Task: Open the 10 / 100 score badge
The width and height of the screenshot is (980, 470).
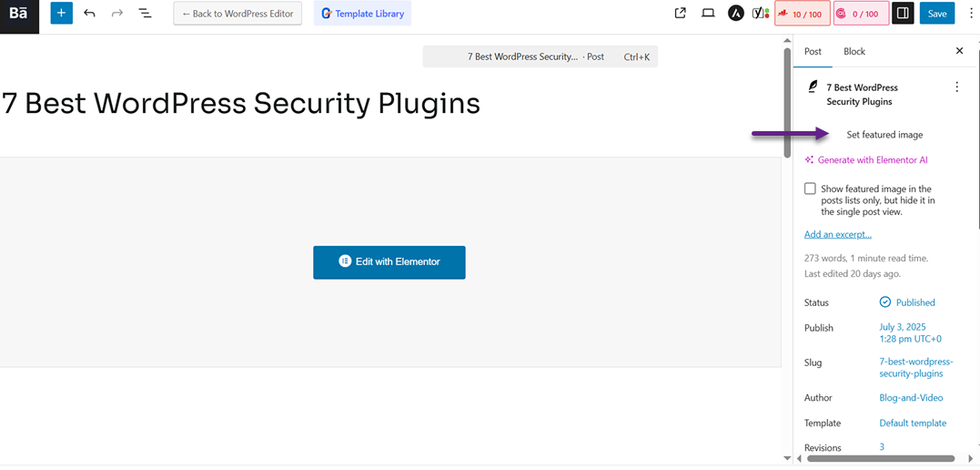Action: coord(803,14)
